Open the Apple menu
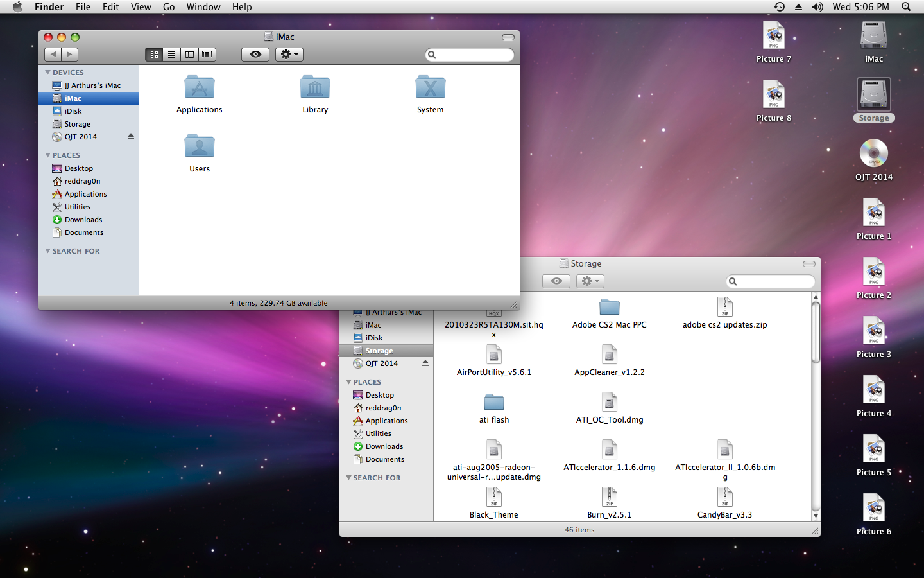 [x=17, y=7]
